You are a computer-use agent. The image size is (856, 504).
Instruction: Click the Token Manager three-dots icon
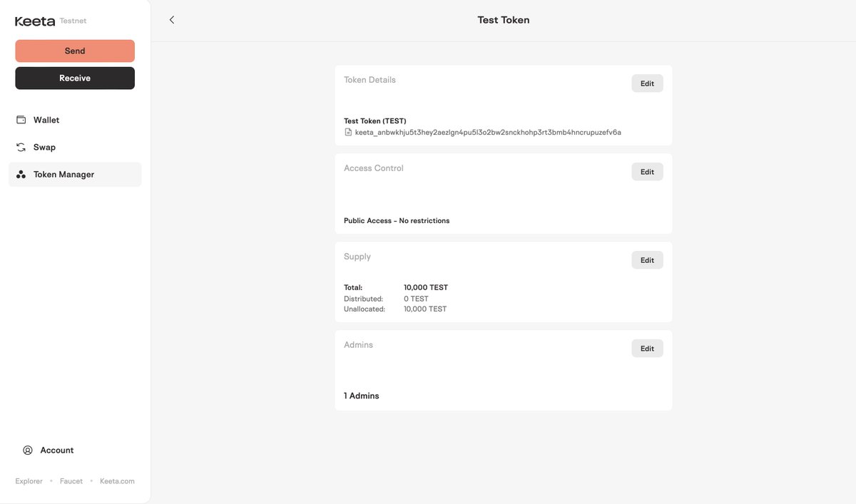tap(21, 175)
